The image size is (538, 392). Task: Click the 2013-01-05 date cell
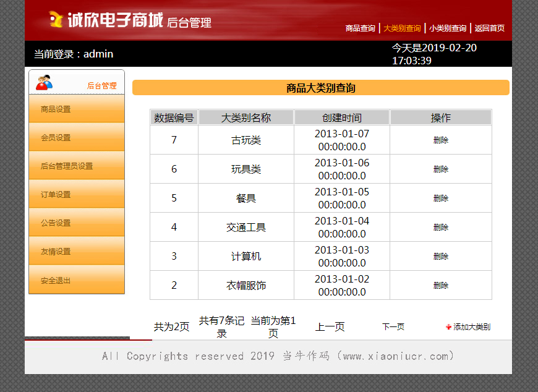[342, 198]
